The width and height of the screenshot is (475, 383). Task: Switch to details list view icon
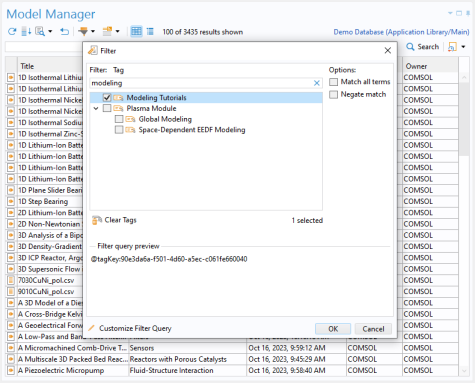[150, 32]
